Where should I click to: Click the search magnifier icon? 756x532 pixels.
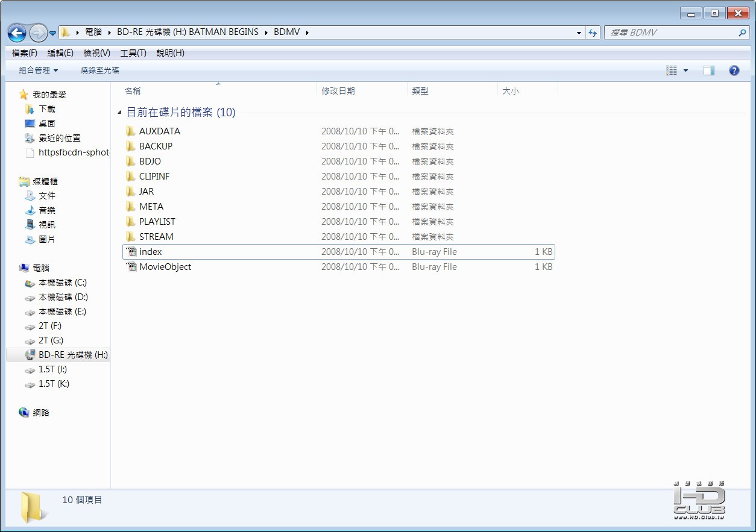[742, 33]
